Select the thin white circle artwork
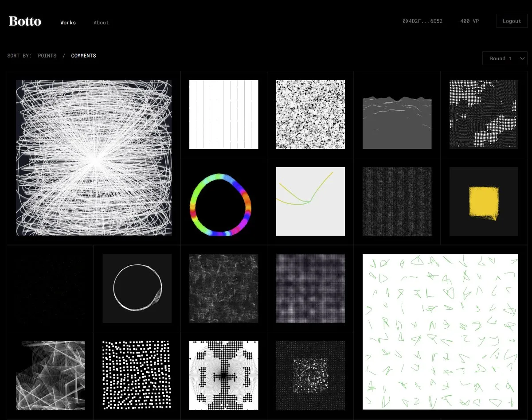This screenshot has width=532, height=420. pos(137,288)
